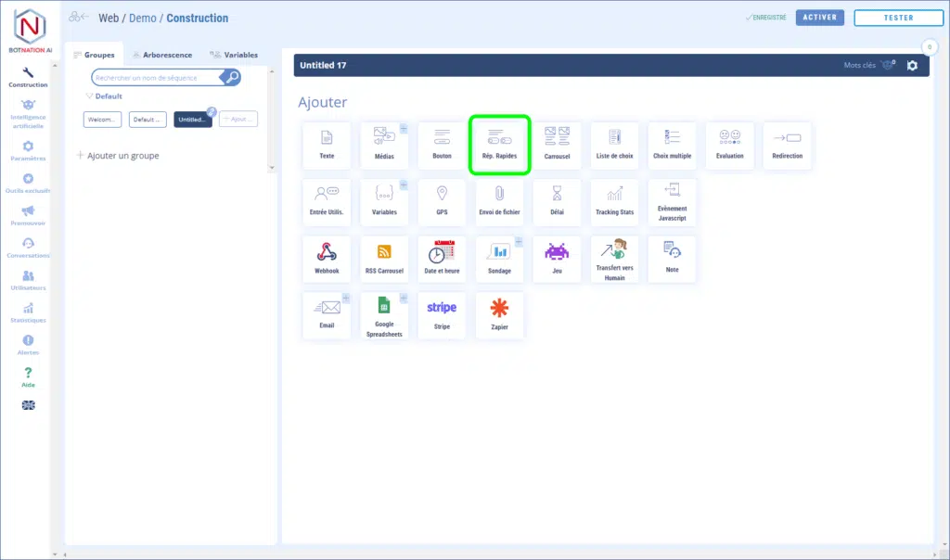Add a Google Spreadsheets block
The height and width of the screenshot is (560, 950).
pos(384,315)
